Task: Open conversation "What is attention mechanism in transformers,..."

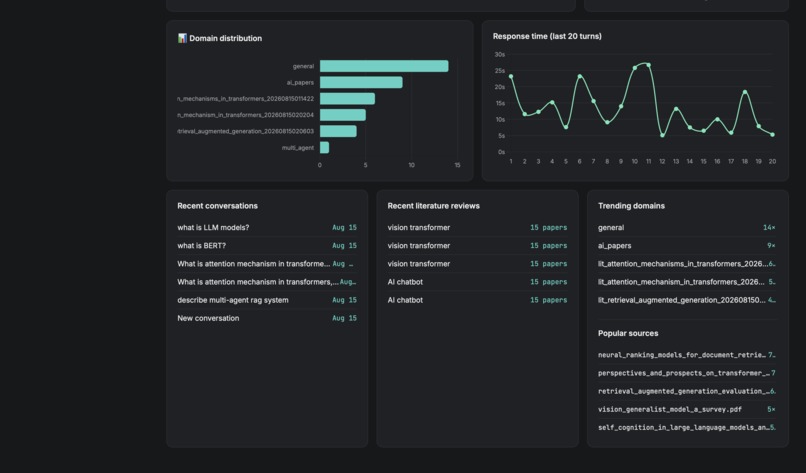Action: (267, 282)
